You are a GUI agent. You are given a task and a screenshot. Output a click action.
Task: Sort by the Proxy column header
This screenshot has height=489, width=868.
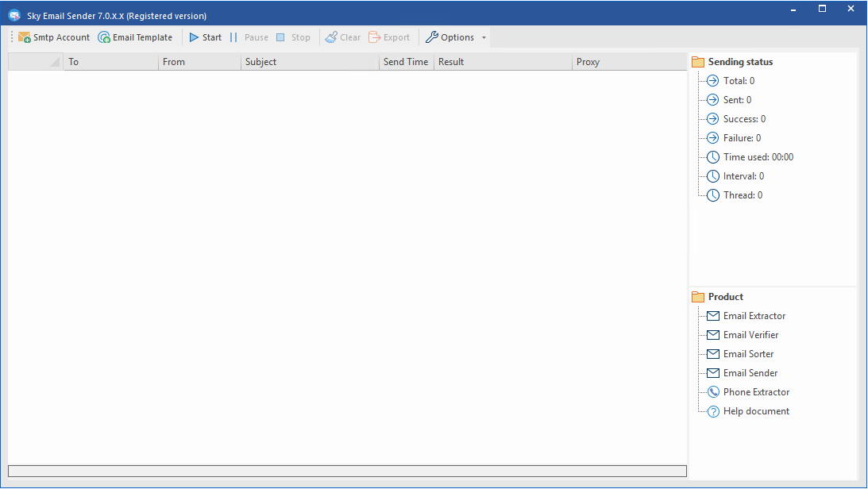630,62
